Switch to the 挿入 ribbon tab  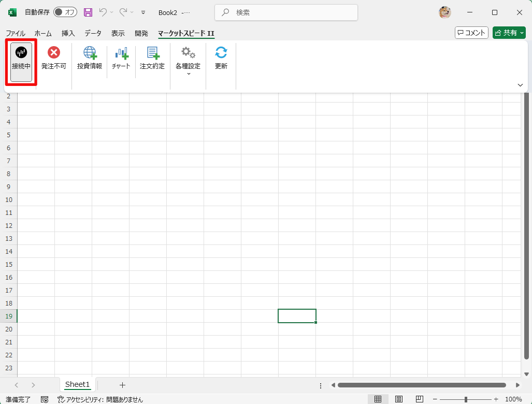pyautogui.click(x=68, y=33)
